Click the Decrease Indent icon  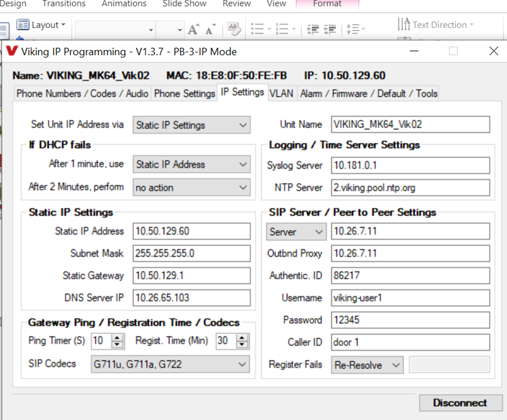point(312,30)
